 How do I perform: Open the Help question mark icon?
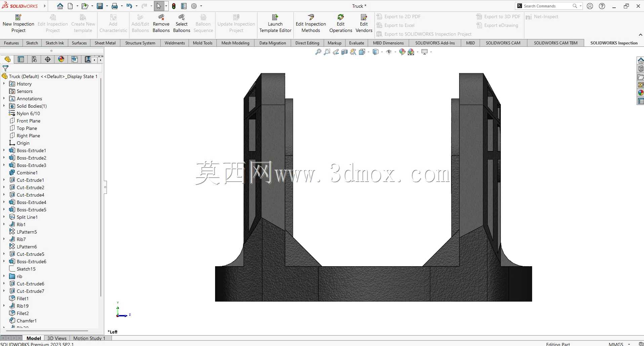(602, 6)
